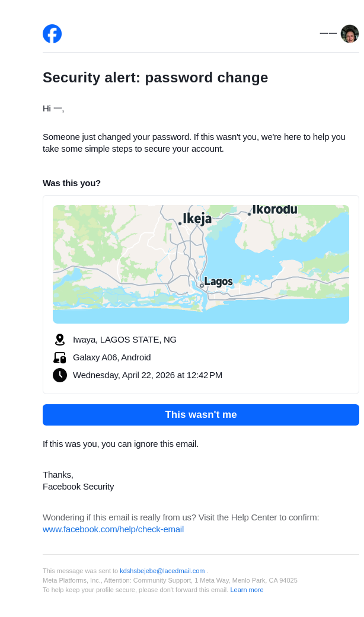Click the "Facebook Security" signature text
Screen dimensions: 364x617
click(x=78, y=487)
